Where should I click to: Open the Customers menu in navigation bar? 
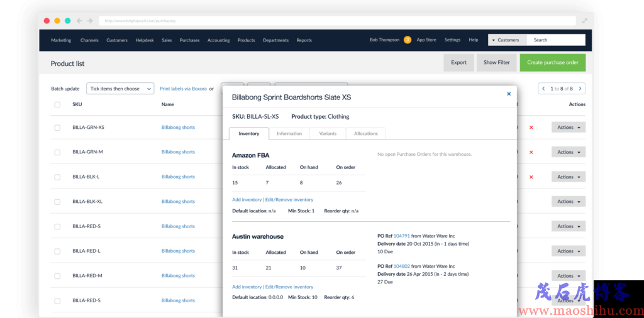(116, 40)
